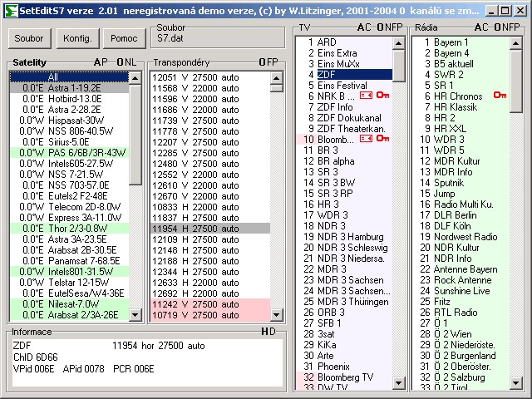Click the card icon in Bloomb... channel row

point(366,139)
